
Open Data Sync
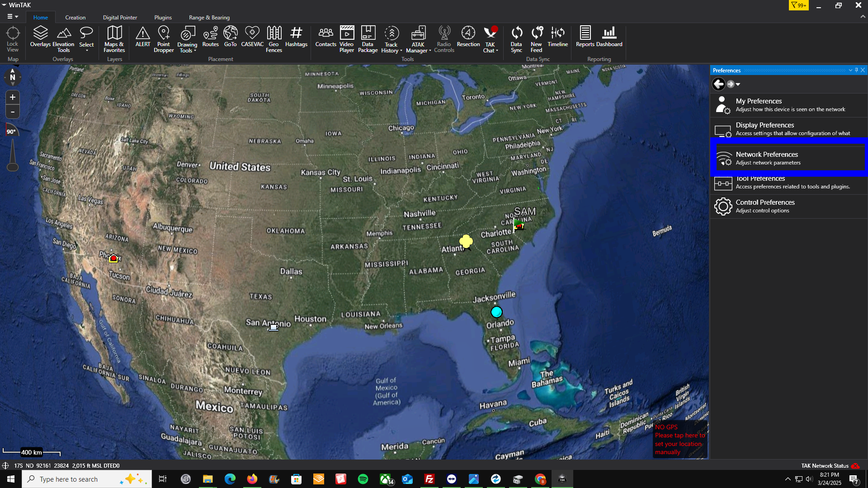[x=516, y=39]
